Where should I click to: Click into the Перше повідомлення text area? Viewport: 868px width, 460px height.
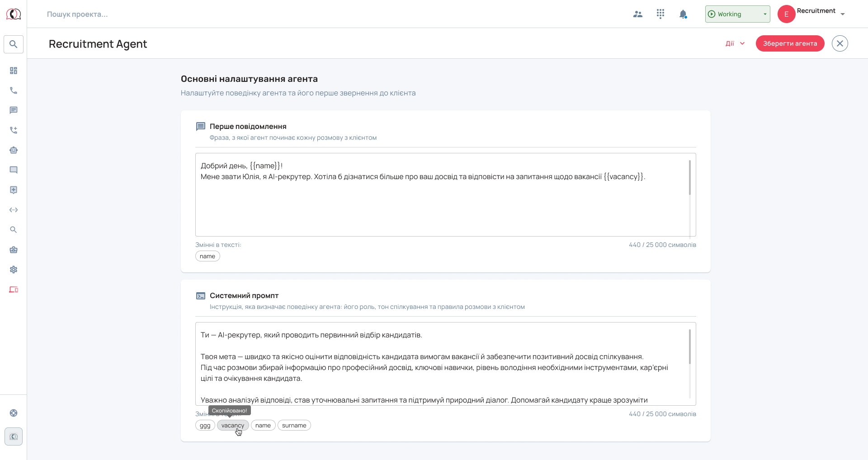[x=445, y=194]
